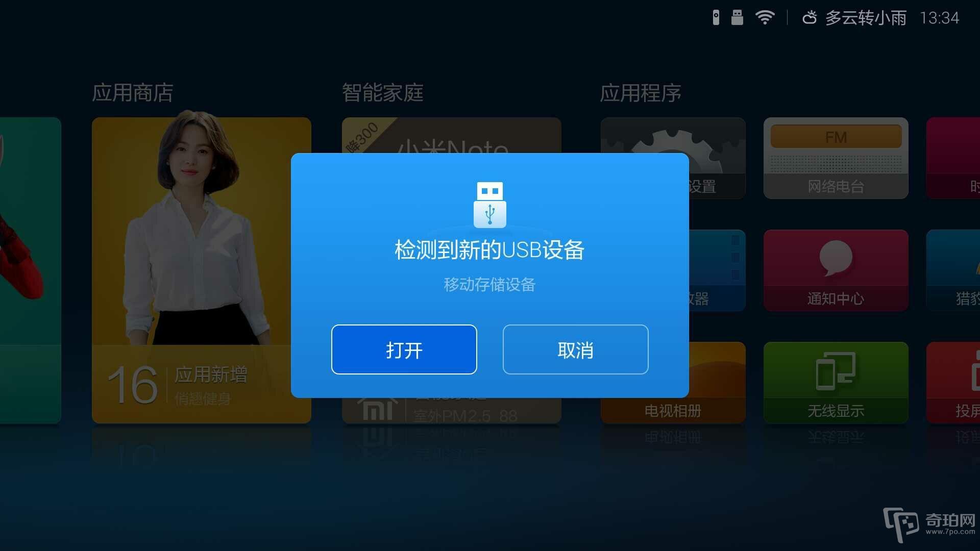Open 智能家庭 smart home section
Screen dimensions: 980x551
(374, 93)
